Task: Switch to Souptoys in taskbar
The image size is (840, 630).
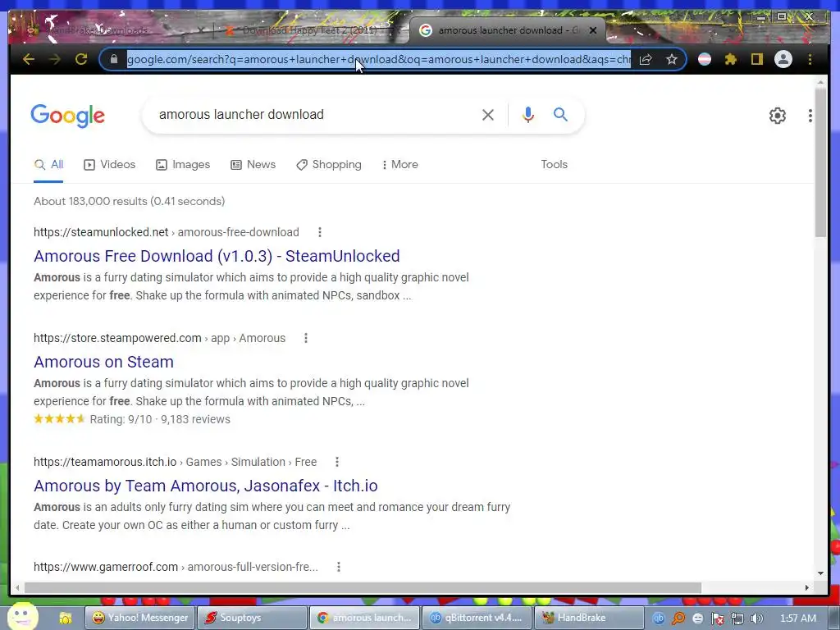Action: tap(253, 618)
